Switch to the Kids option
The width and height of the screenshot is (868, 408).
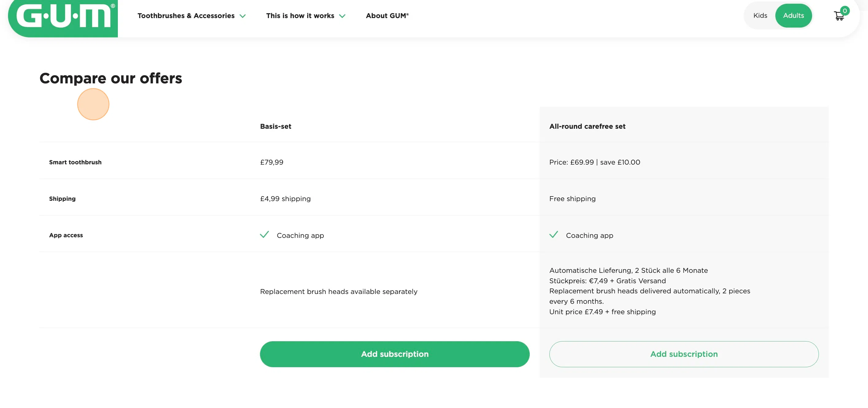760,16
